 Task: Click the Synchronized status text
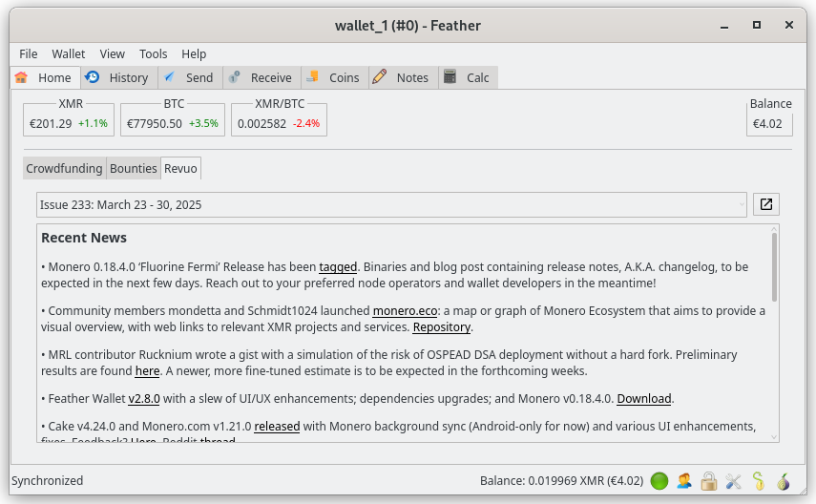pos(48,480)
